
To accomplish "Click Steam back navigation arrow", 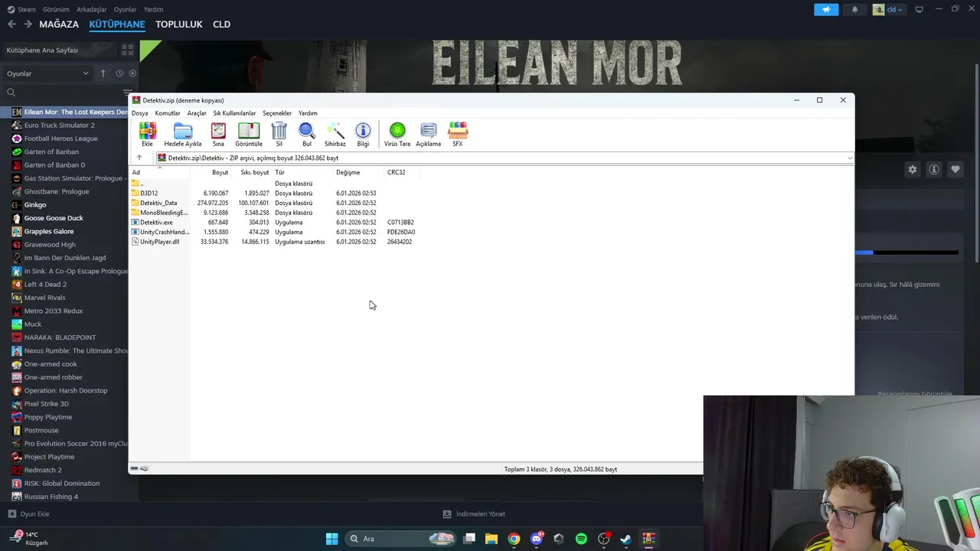I will [11, 24].
